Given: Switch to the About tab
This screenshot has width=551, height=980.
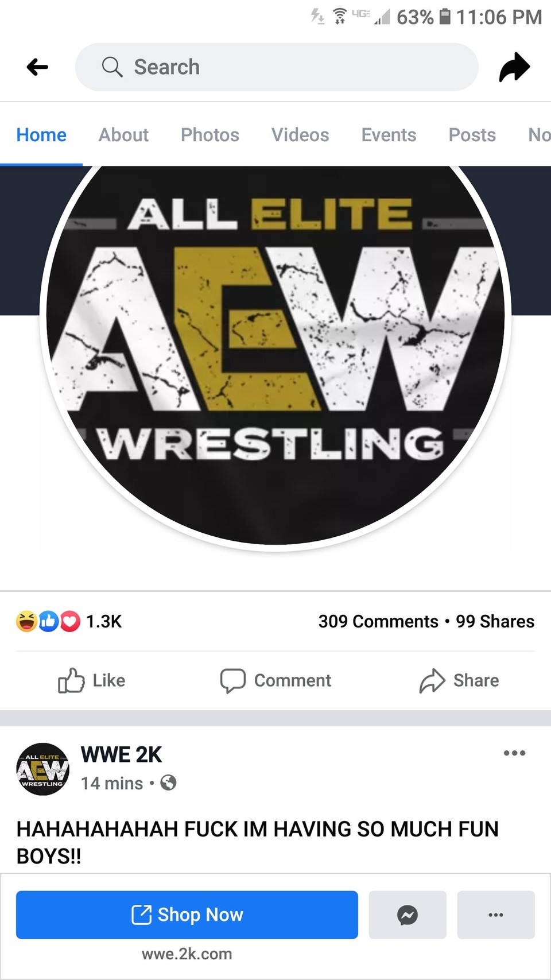Looking at the screenshot, I should pyautogui.click(x=123, y=135).
